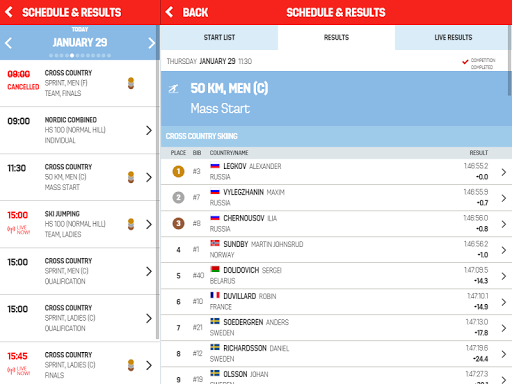Image resolution: width=512 pixels, height=384 pixels.
Task: Select the Results tab
Action: pos(336,37)
